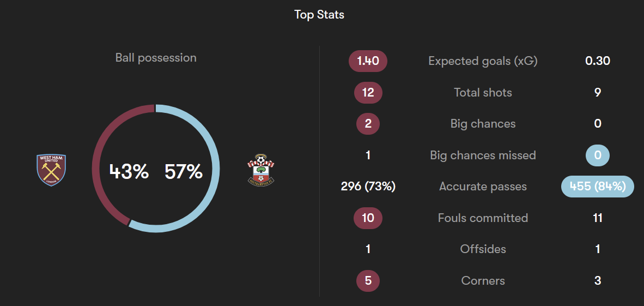
Task: Click Southampton's 0.30 xG value
Action: pos(598,61)
